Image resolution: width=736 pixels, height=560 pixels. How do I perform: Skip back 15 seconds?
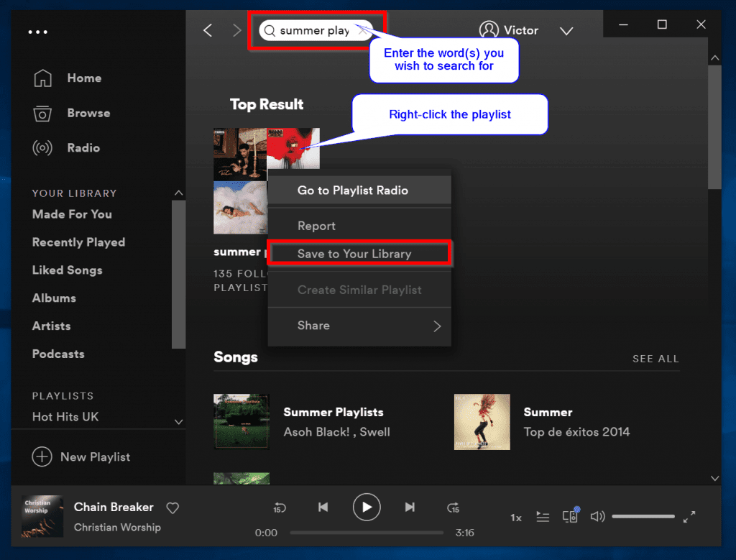[x=280, y=508]
